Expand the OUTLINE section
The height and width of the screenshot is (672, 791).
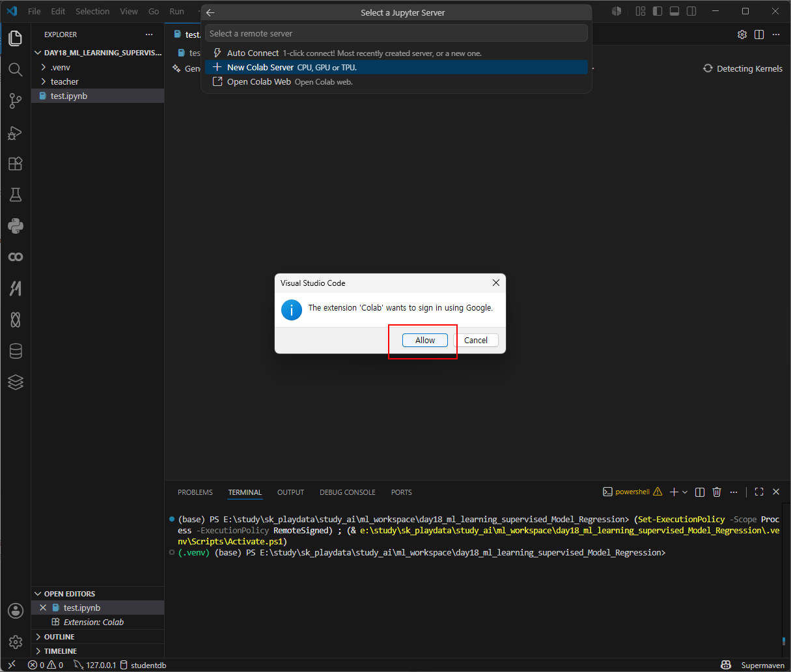[98, 637]
